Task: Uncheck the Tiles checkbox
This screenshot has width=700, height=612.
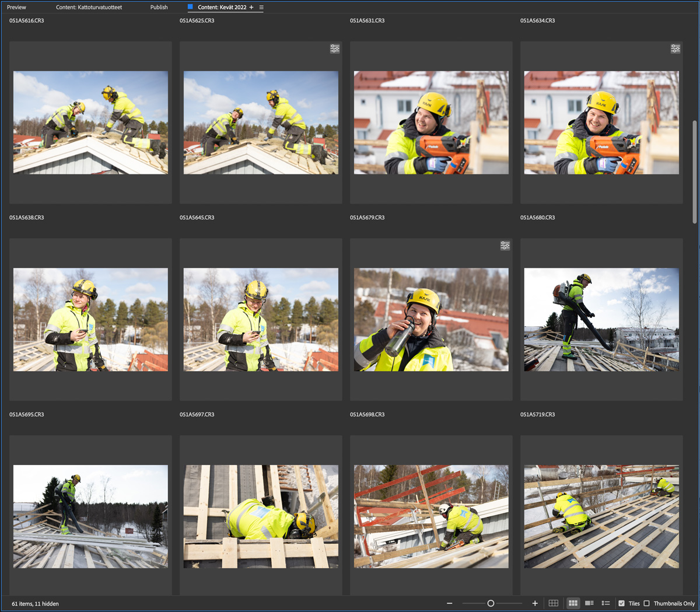Action: coord(622,603)
